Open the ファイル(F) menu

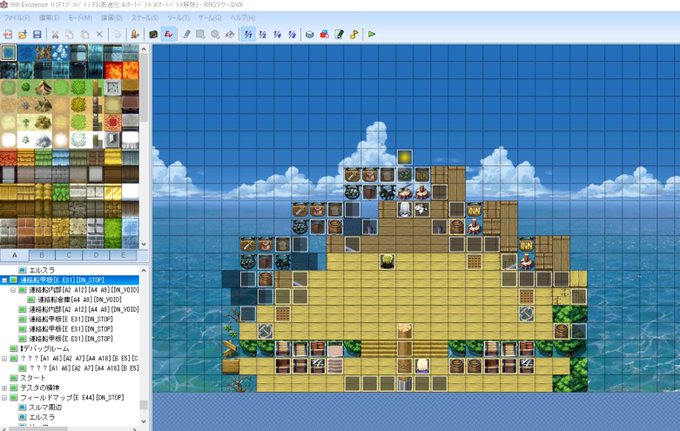17,18
